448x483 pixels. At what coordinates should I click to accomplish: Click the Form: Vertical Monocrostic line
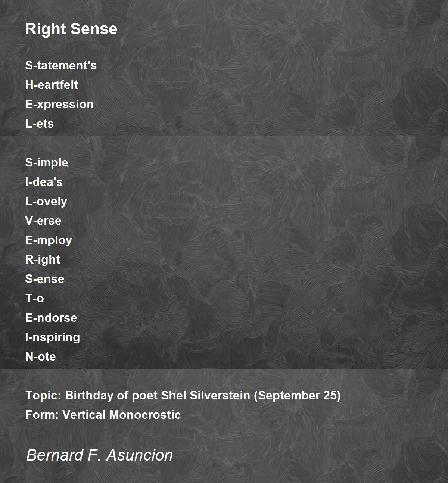(103, 415)
